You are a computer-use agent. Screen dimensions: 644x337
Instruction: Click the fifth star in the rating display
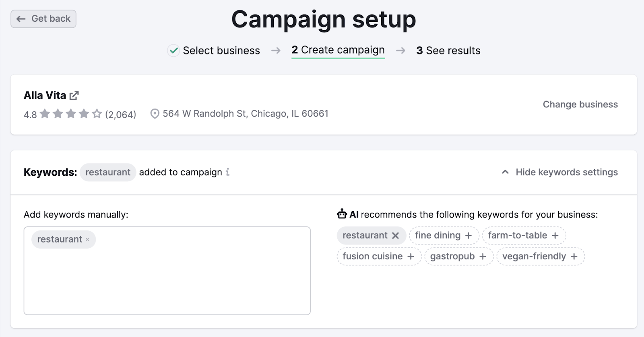pos(96,114)
